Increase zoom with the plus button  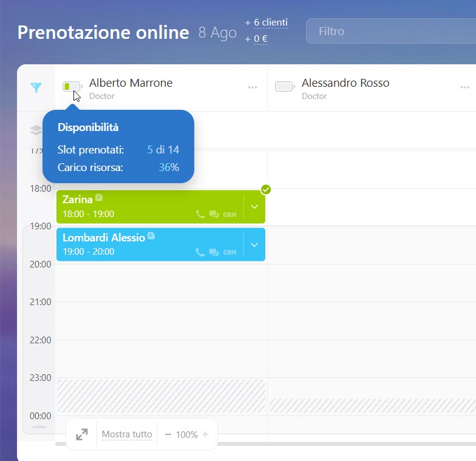click(x=205, y=434)
